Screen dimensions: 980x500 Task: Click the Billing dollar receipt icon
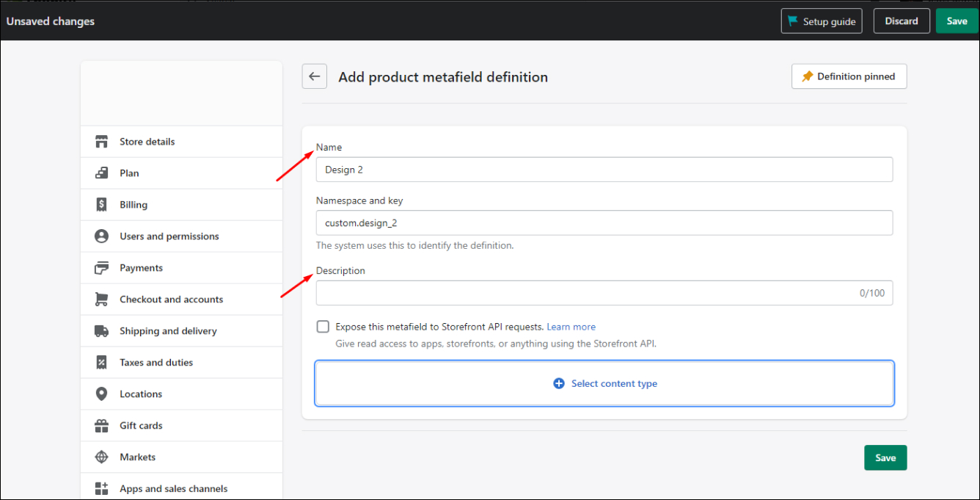pyautogui.click(x=102, y=205)
